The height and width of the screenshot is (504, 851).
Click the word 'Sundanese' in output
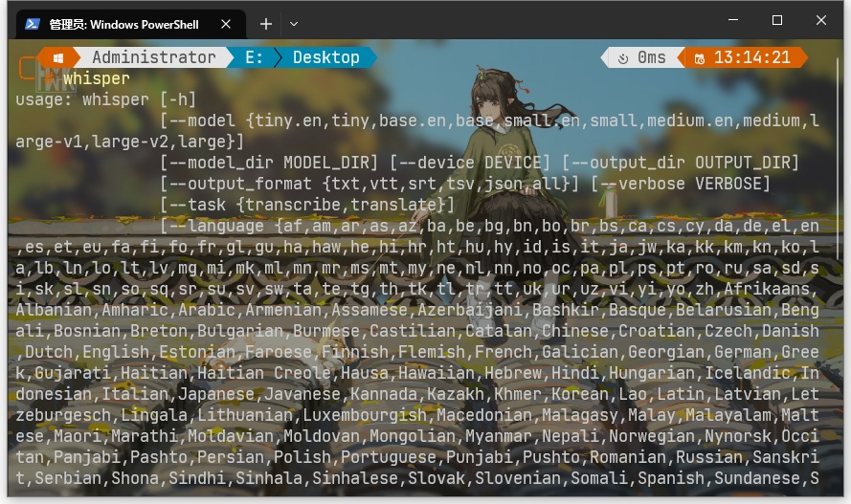click(x=757, y=478)
